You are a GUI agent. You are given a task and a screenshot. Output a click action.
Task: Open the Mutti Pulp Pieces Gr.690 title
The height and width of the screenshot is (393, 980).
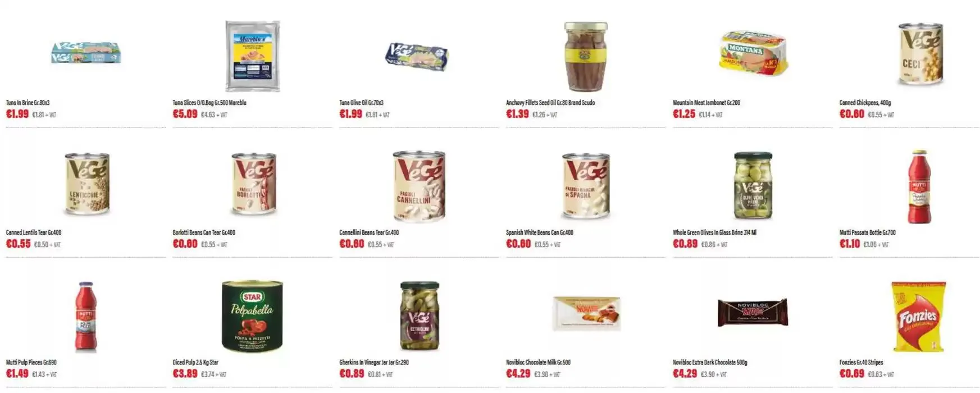(31, 363)
